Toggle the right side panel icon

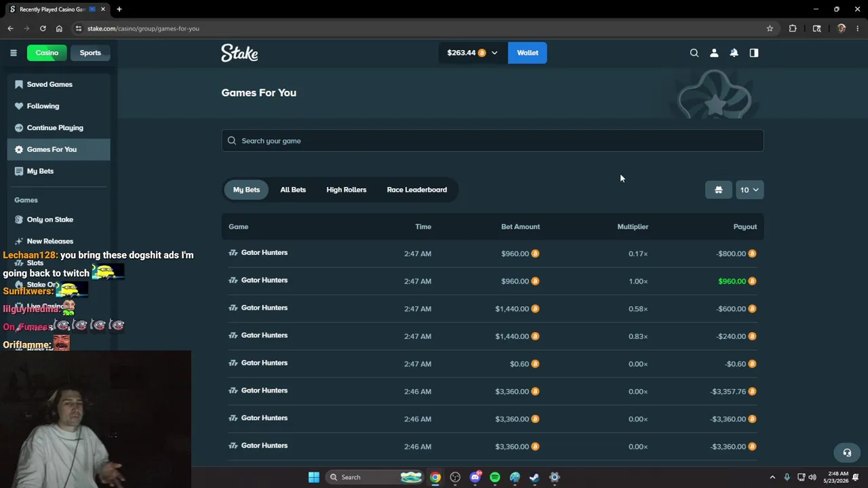point(754,53)
